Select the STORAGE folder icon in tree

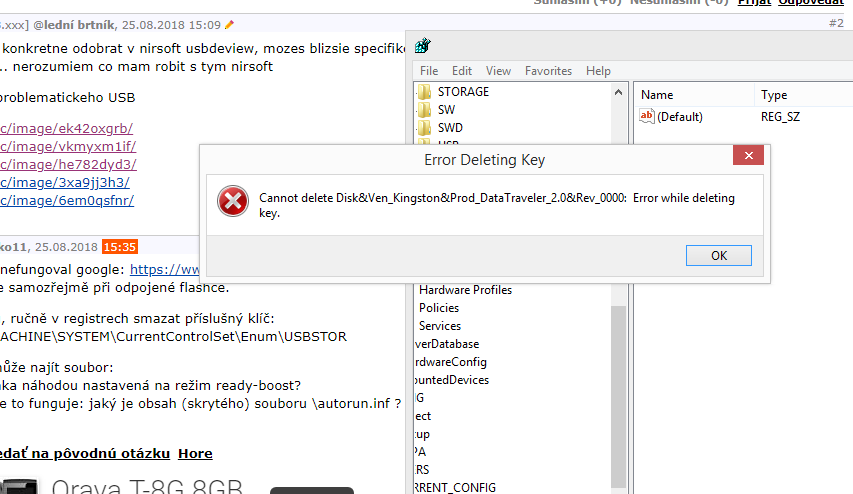[424, 91]
